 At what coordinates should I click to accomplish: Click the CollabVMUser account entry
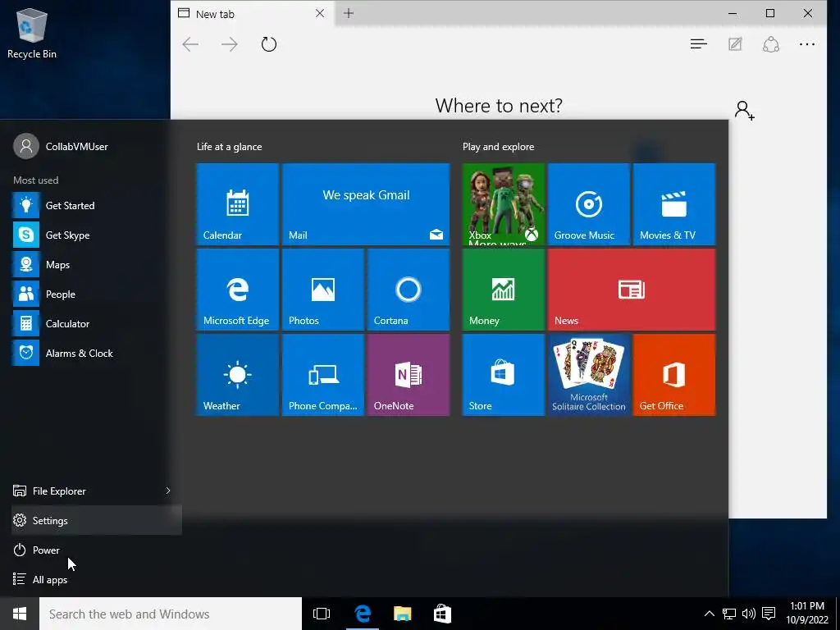tap(61, 146)
